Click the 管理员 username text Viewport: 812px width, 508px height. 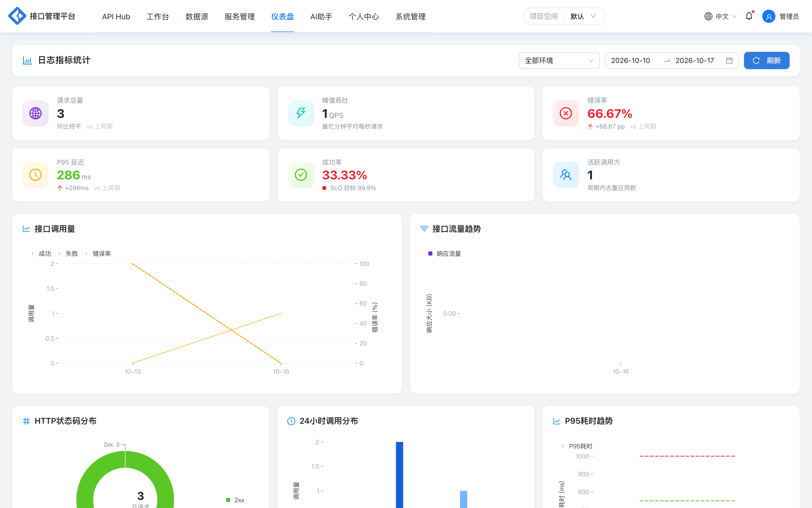point(789,17)
